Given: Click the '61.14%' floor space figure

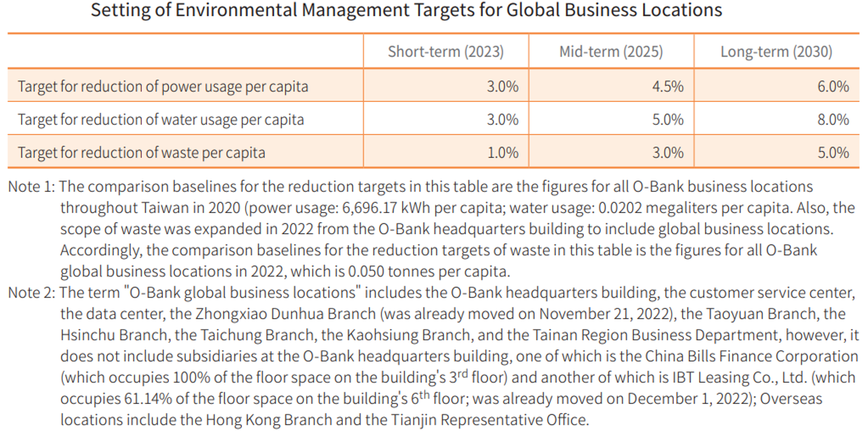Looking at the screenshot, I should click(x=133, y=399).
